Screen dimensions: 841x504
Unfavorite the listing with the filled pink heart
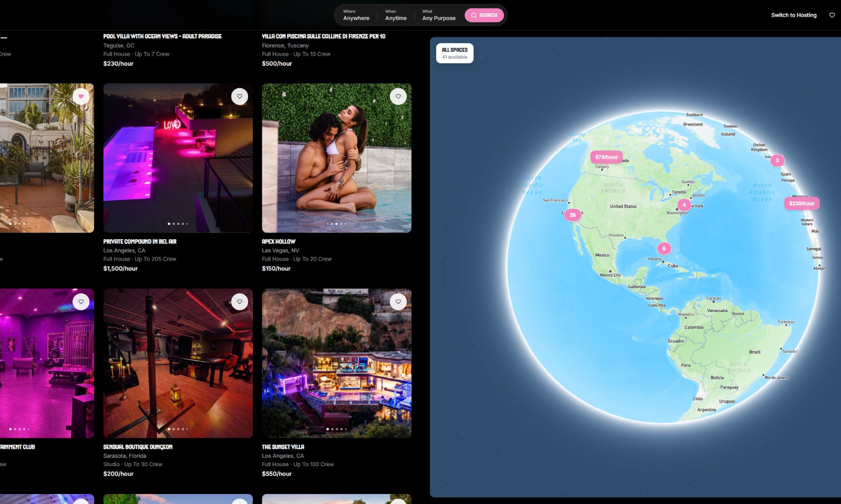click(81, 96)
